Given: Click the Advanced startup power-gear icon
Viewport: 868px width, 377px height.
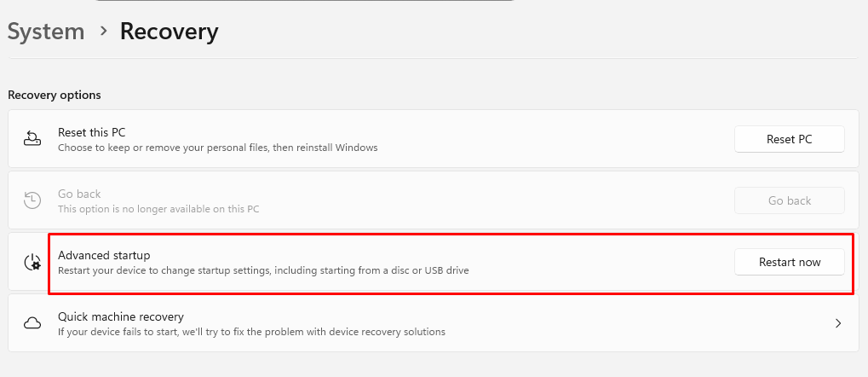Looking at the screenshot, I should (x=32, y=262).
